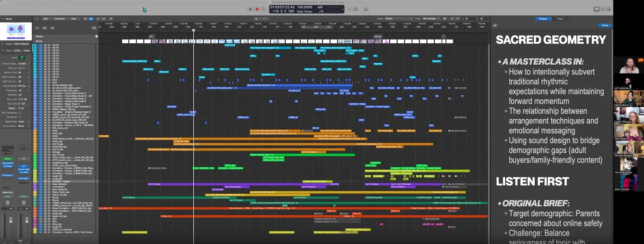
Task: Add a marker with the plus circle
Action: click(97, 36)
